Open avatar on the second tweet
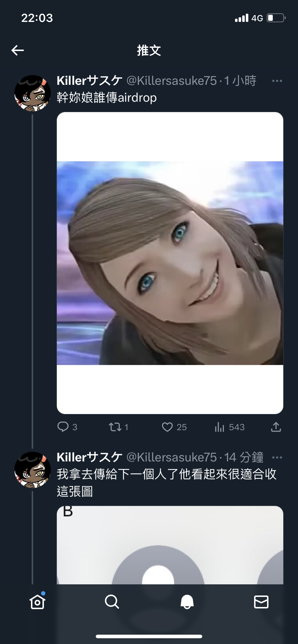 pos(32,470)
